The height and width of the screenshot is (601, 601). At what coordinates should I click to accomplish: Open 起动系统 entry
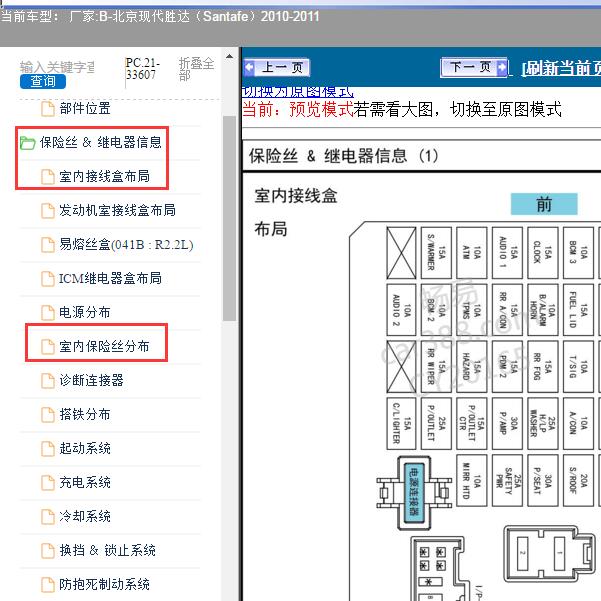click(85, 448)
